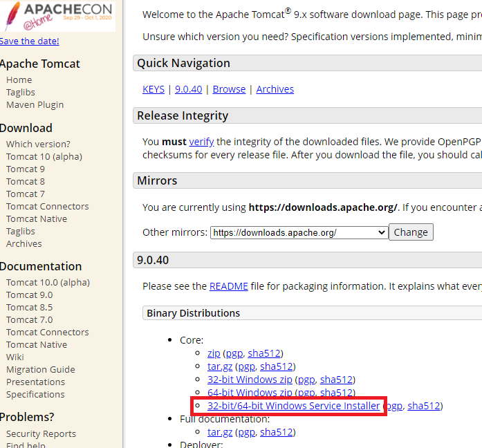Viewport: 482px width, 448px height.
Task: Select Tomcat 7 in Download section
Action: coord(26,194)
